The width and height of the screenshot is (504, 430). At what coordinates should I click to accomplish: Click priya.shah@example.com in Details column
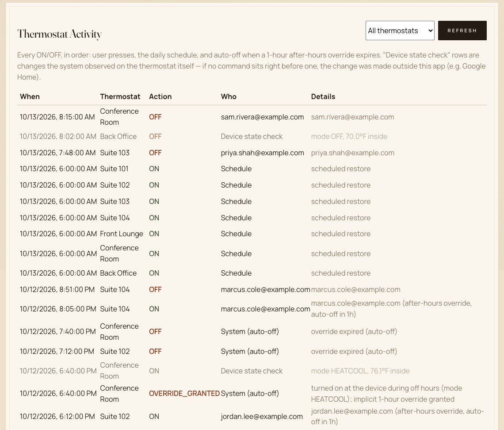coord(353,153)
